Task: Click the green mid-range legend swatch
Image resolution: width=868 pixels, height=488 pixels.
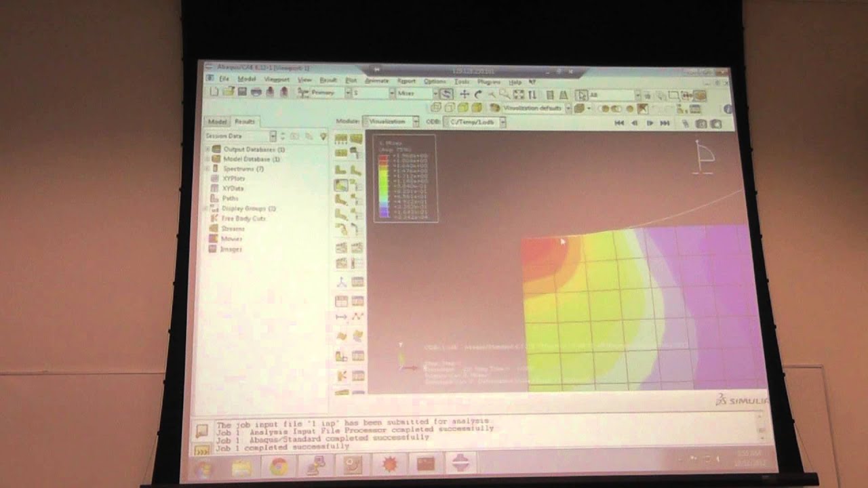Action: pyautogui.click(x=383, y=184)
